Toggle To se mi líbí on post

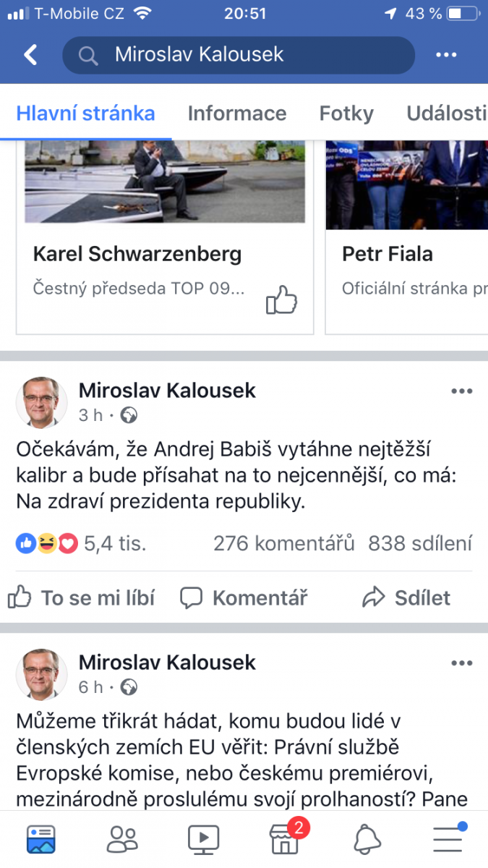pos(82,597)
